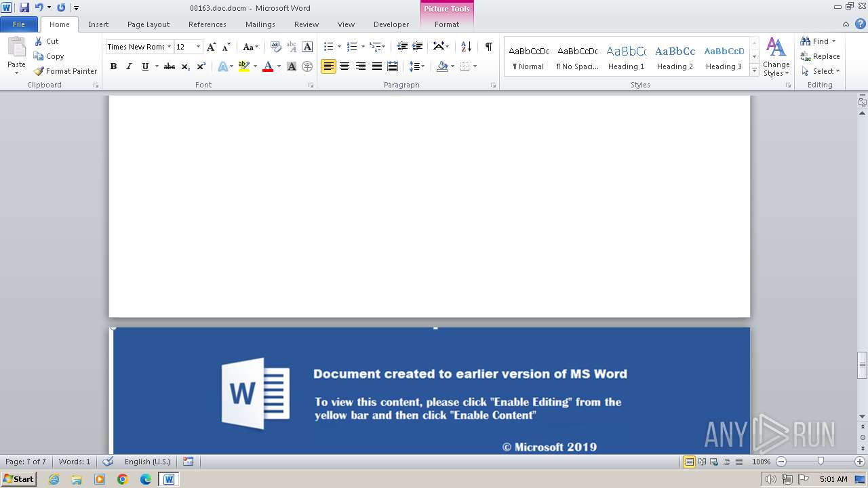This screenshot has height=488, width=868.
Task: Expand the bullets list dropdown
Action: tap(340, 47)
